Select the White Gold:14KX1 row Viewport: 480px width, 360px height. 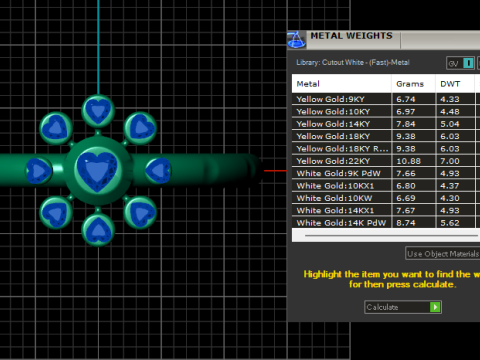(386, 210)
